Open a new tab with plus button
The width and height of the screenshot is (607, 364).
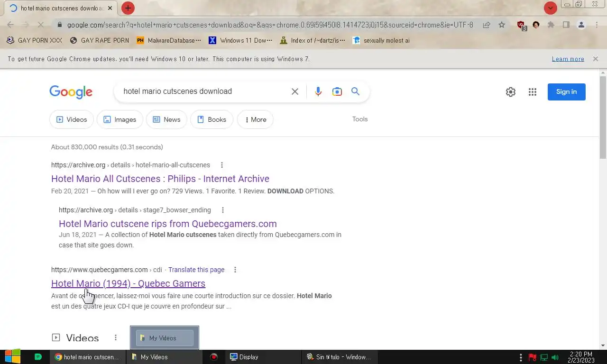coord(128,8)
